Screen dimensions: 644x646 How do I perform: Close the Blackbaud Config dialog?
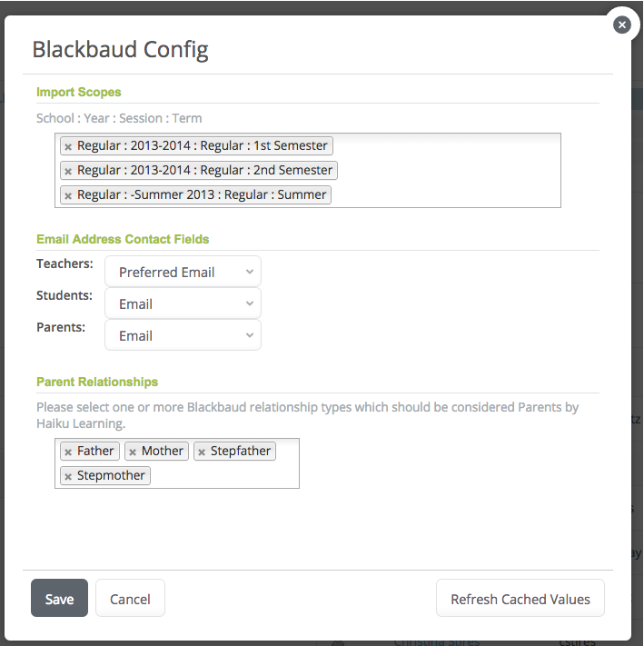[621, 25]
